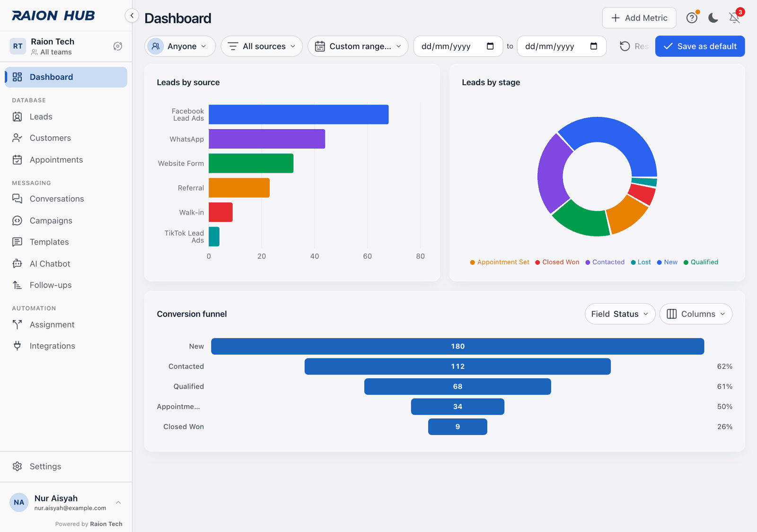
Task: Click the NA user avatar
Action: coord(19,503)
